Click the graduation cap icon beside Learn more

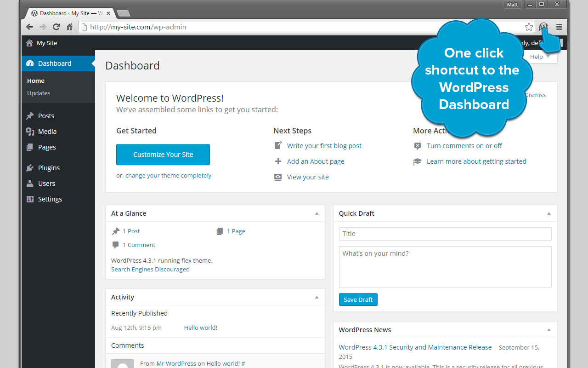pyautogui.click(x=418, y=161)
